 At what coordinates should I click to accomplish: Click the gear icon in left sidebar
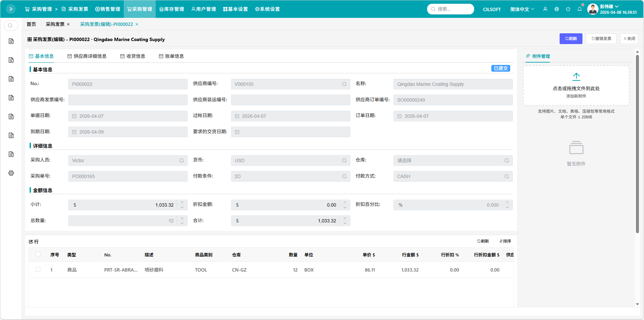coord(11,173)
